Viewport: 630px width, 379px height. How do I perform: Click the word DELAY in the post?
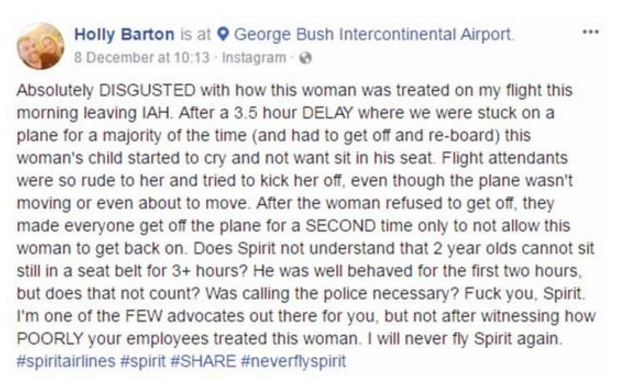[327, 113]
